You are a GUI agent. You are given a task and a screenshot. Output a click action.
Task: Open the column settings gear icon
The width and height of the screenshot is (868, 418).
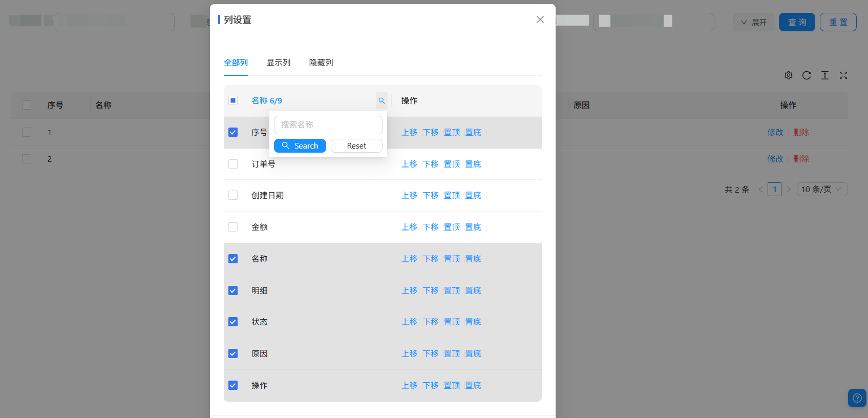click(x=789, y=75)
